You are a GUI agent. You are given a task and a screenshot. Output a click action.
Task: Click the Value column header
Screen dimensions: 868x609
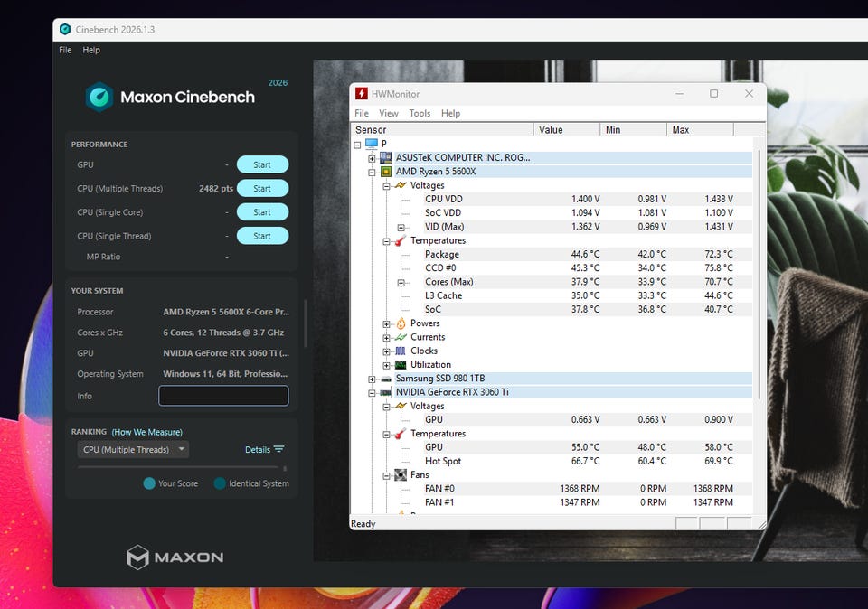click(x=567, y=130)
